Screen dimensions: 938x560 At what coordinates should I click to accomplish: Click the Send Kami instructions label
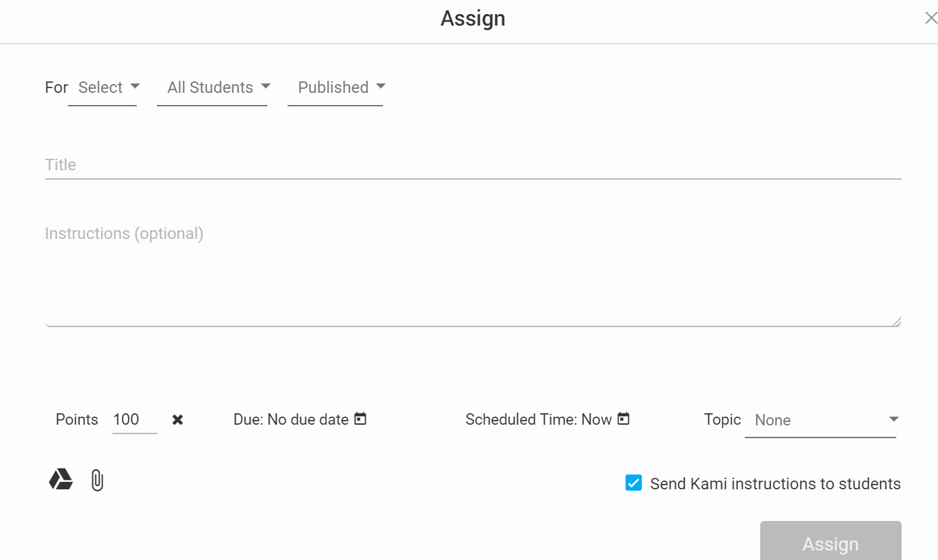click(x=775, y=484)
